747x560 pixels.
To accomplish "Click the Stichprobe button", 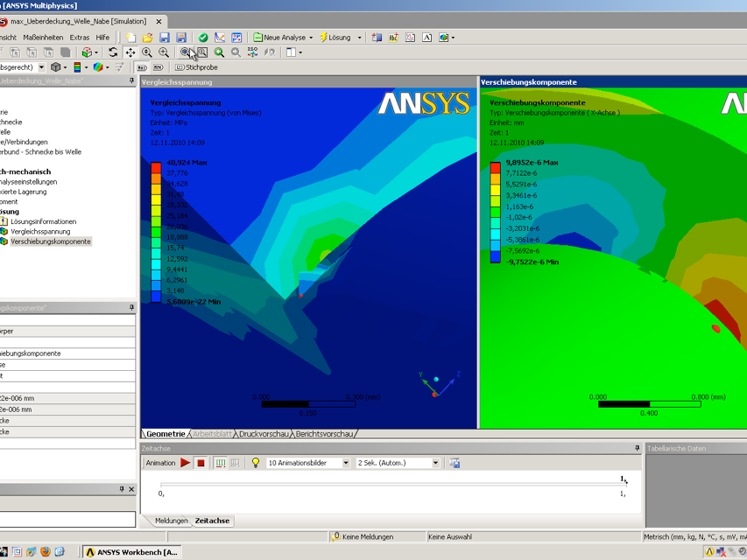I will (x=196, y=67).
